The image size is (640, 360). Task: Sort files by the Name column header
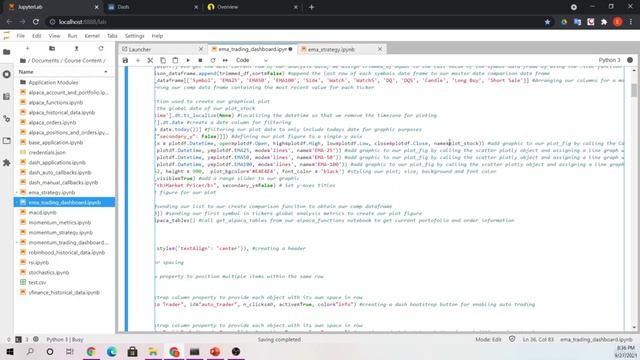(x=63, y=72)
